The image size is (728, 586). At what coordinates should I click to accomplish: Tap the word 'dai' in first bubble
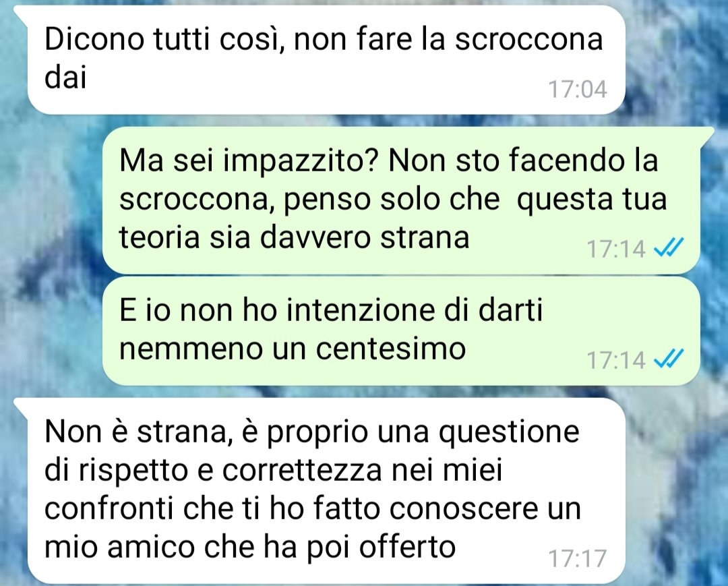click(x=65, y=78)
